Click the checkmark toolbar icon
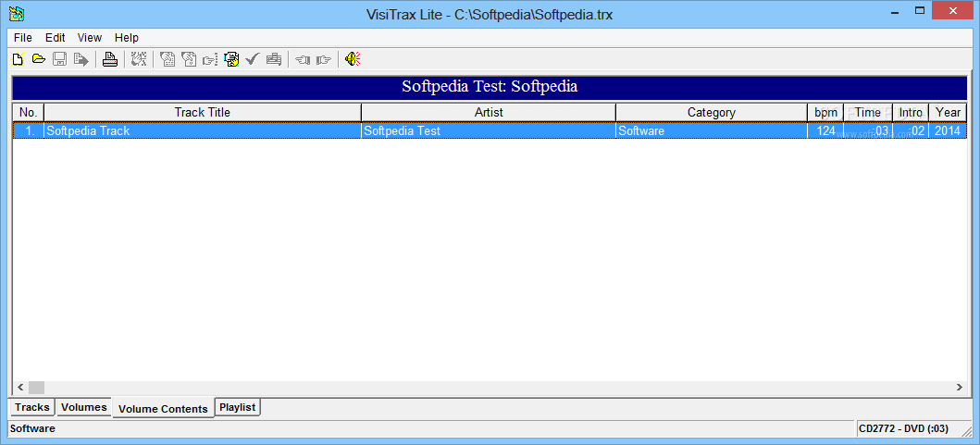980x445 pixels. (253, 59)
